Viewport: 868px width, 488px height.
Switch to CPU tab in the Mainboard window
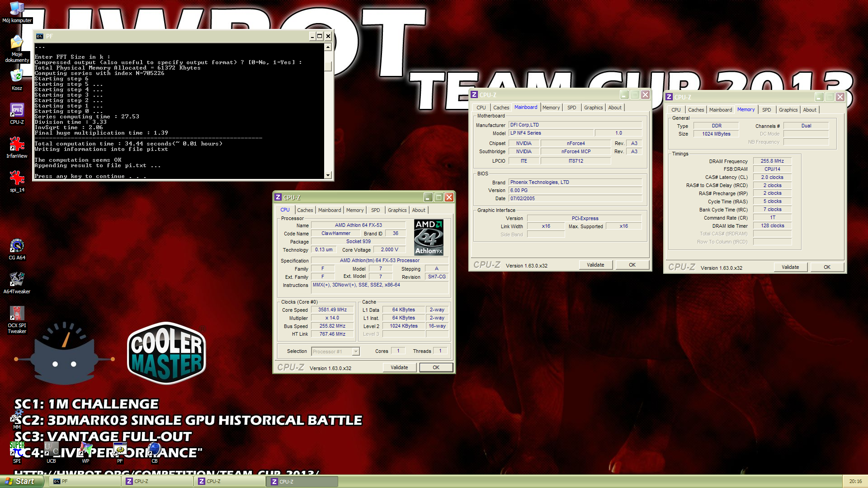coord(481,108)
